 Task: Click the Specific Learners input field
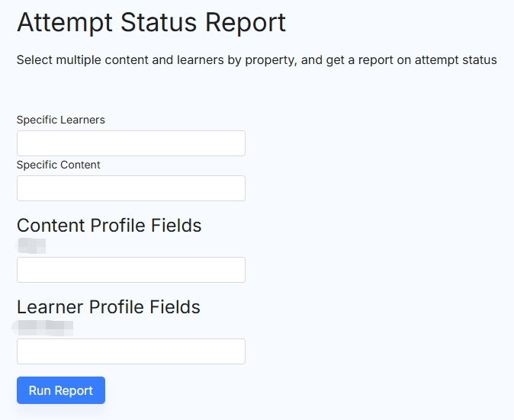pos(131,143)
